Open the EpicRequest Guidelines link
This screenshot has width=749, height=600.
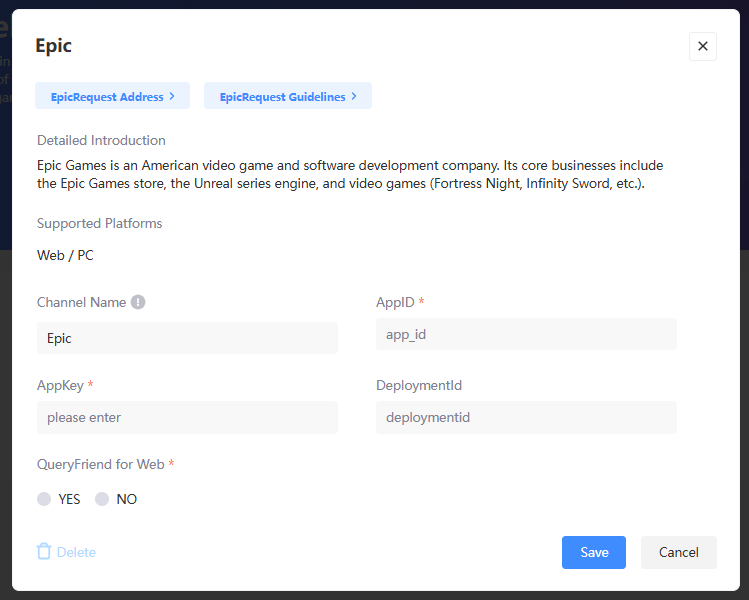288,96
